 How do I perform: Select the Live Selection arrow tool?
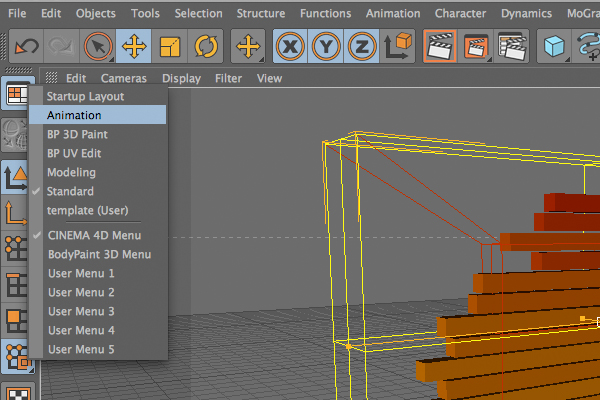(98, 46)
